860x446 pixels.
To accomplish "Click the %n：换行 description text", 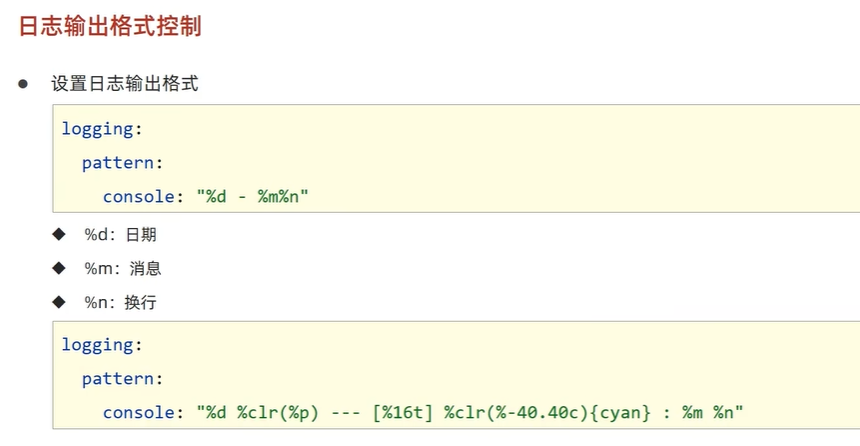I will tap(120, 301).
